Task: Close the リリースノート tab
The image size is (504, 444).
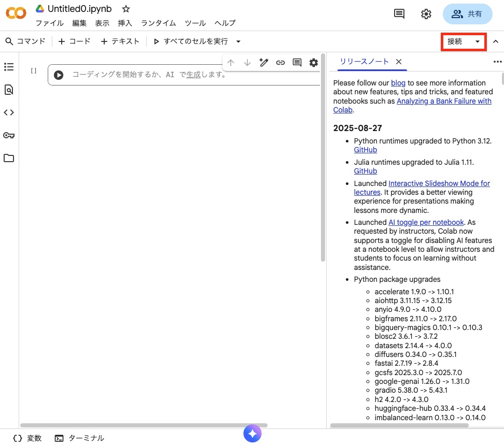Action: pos(399,62)
